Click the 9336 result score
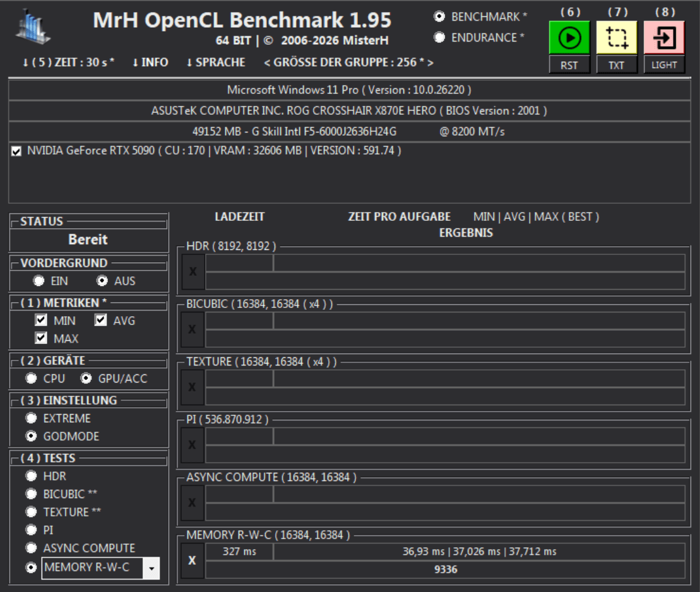Viewport: 700px width, 592px height. point(446,570)
